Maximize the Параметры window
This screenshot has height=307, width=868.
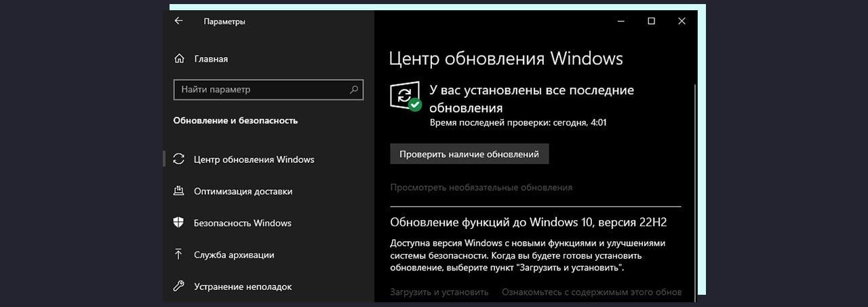coord(652,21)
